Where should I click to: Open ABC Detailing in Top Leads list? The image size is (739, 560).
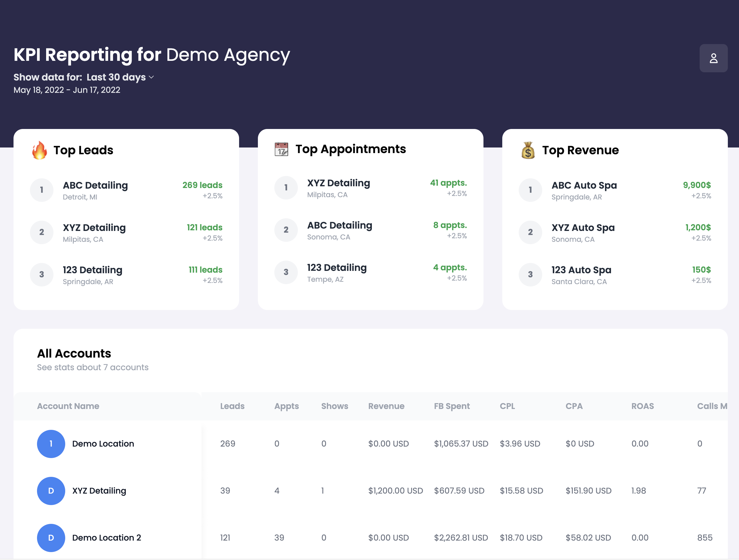point(95,185)
